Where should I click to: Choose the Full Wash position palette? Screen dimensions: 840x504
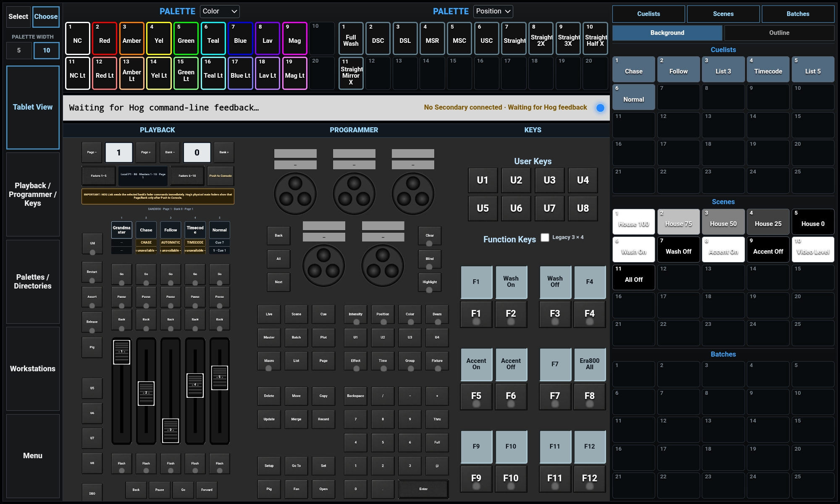tap(351, 39)
